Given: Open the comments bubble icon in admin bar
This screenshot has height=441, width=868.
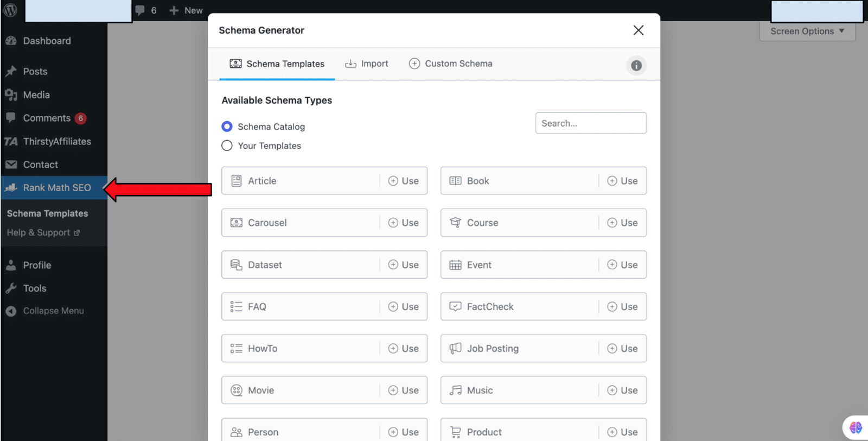Looking at the screenshot, I should click(140, 10).
